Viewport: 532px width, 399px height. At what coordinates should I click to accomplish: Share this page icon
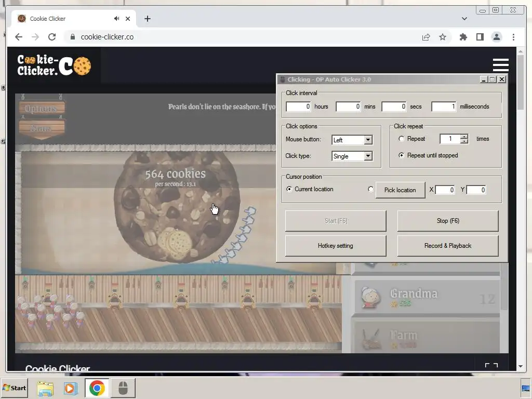426,37
